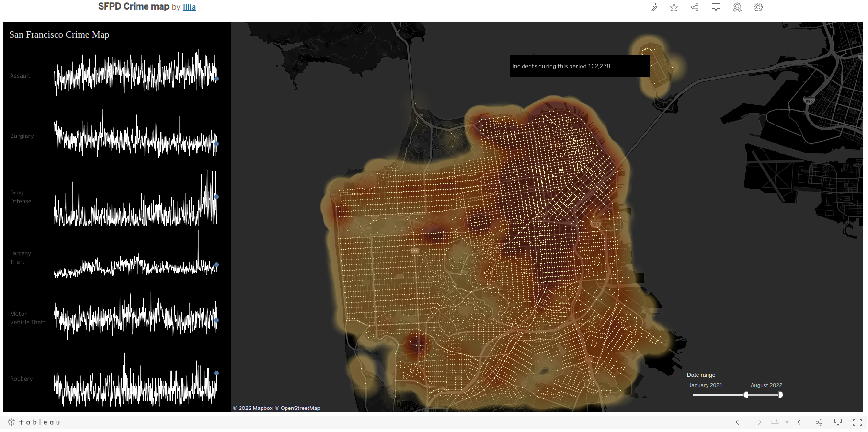Image resolution: width=868 pixels, height=432 pixels.
Task: Download via the bottom toolbar icon
Action: point(838,422)
